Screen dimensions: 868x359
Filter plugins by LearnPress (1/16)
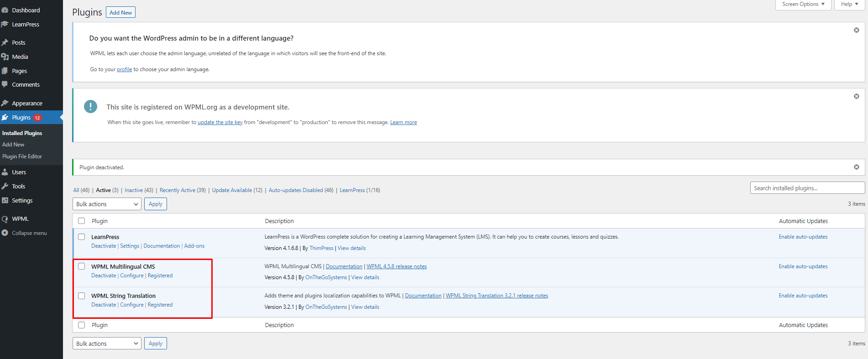(x=360, y=190)
